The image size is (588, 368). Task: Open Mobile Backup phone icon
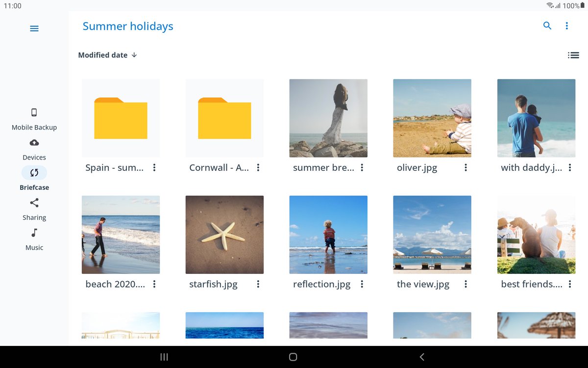click(34, 112)
